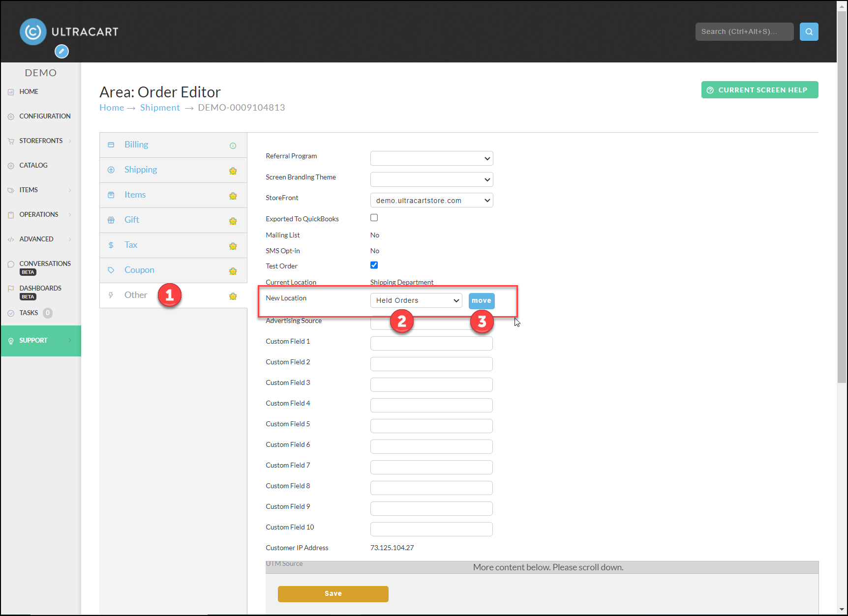Expand the Support sidebar chevron
848x616 pixels.
point(70,341)
